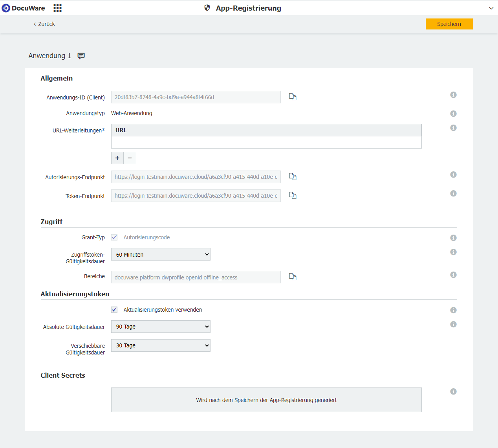Open the app grid menu in the header

pos(57,8)
